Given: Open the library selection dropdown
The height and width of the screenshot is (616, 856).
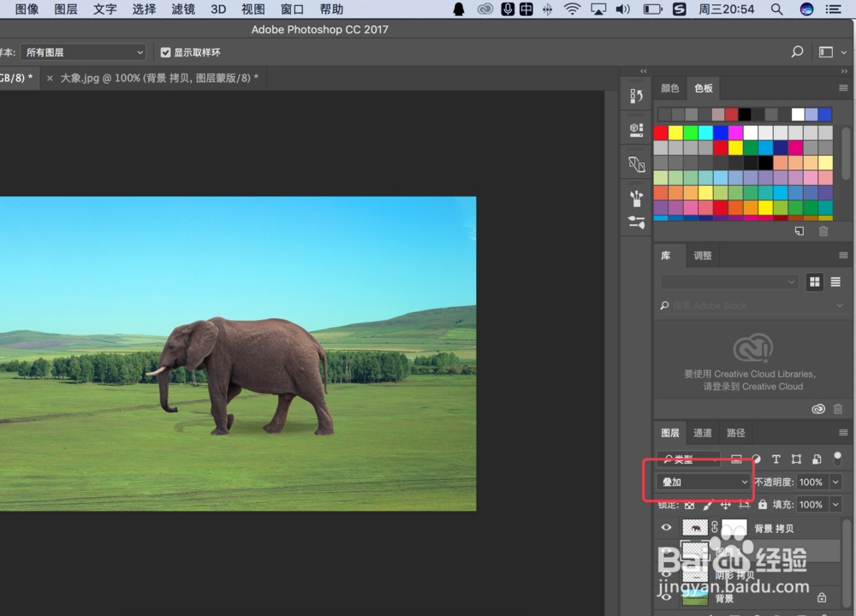Looking at the screenshot, I should pyautogui.click(x=728, y=281).
